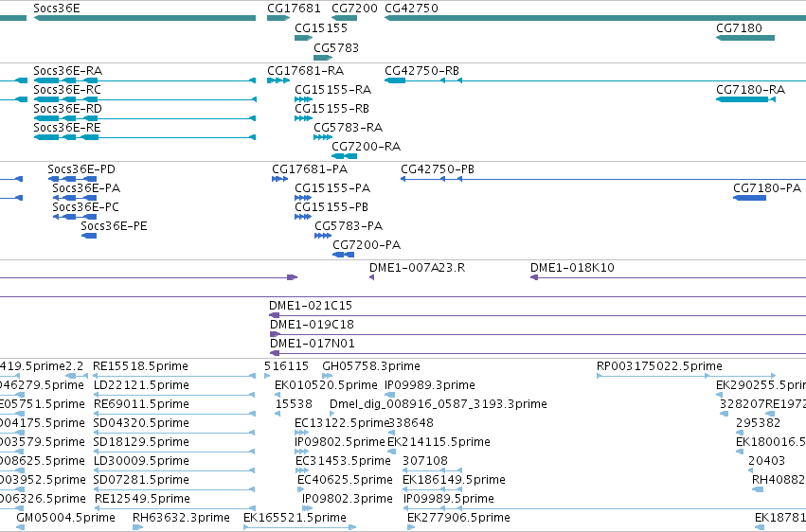
Task: Select transcript CG15155-RA
Action: pos(303,99)
